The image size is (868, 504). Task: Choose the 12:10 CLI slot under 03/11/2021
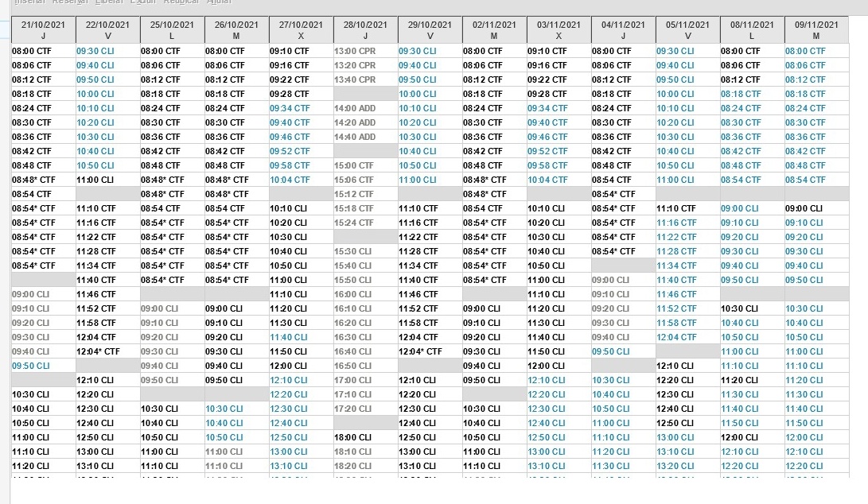click(559, 380)
